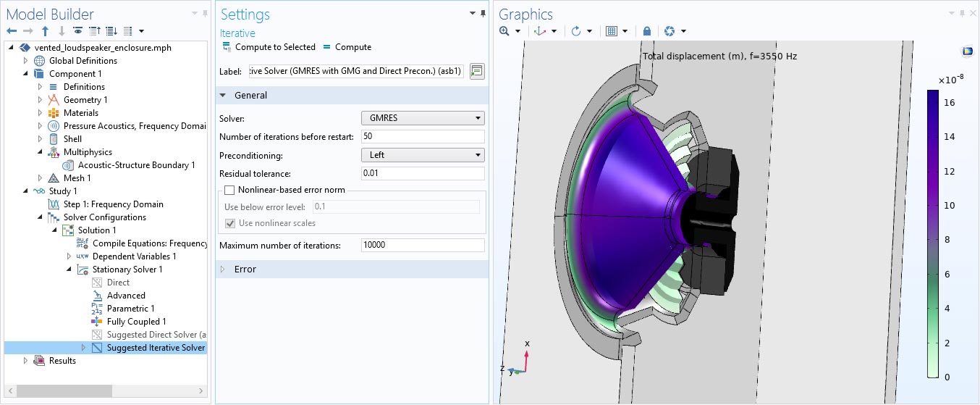Click the Residual tolerance input field
The image size is (980, 405).
[x=423, y=174]
